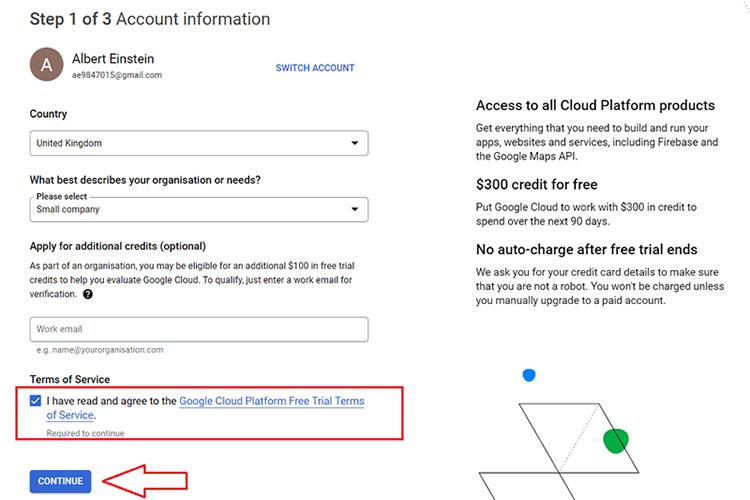Click the 'What best describes your organisation or needs?' label

[145, 180]
